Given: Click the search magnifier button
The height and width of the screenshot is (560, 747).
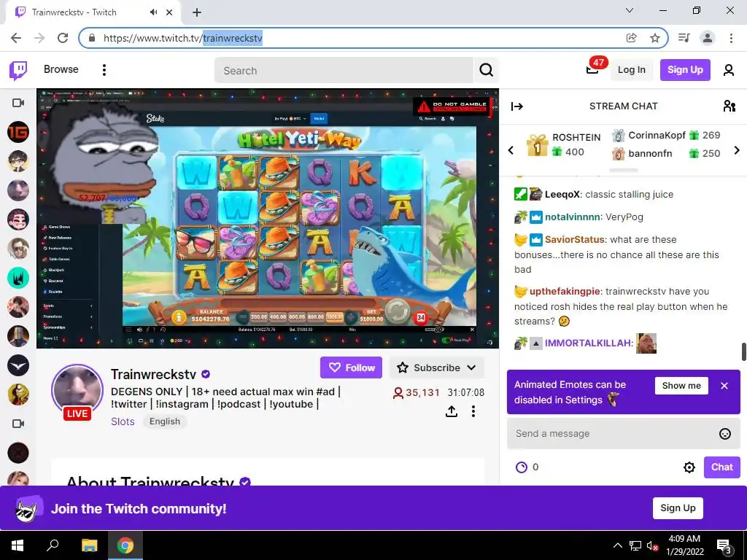Looking at the screenshot, I should click(486, 71).
